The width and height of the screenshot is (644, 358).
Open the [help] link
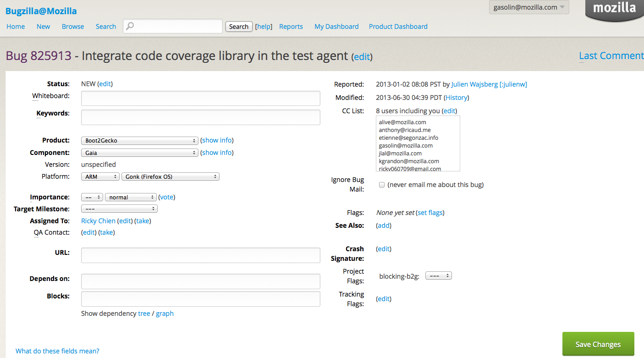click(x=264, y=27)
